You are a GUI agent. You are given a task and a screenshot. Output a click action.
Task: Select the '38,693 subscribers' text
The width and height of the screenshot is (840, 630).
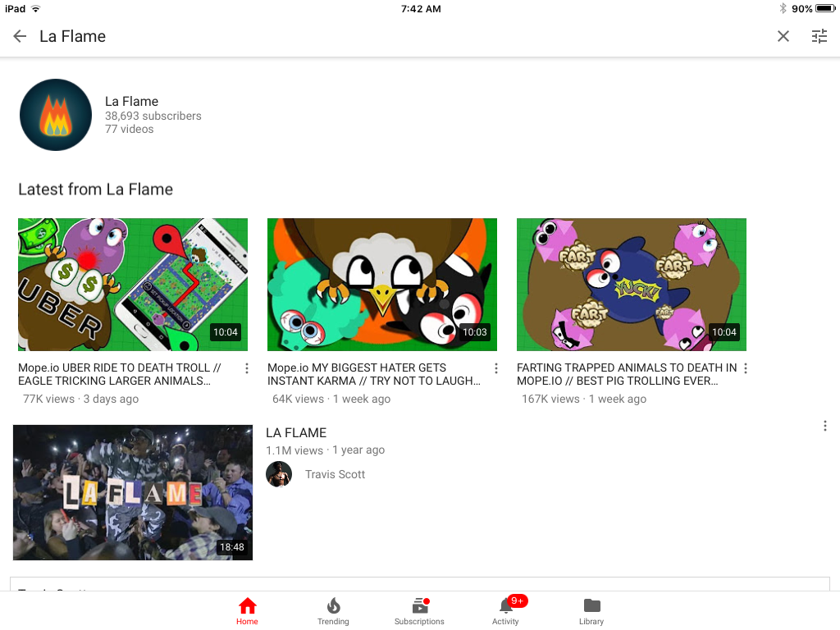pos(153,116)
